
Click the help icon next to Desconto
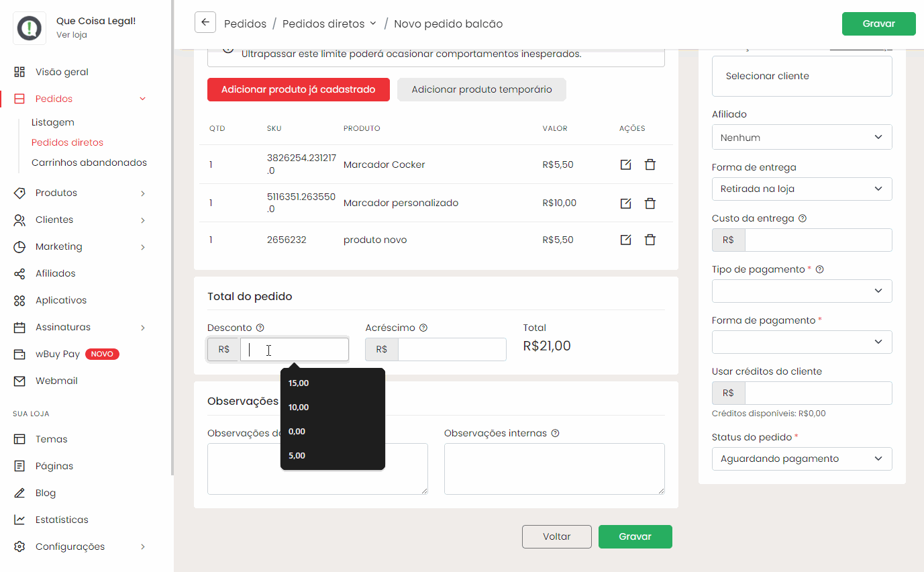click(260, 328)
